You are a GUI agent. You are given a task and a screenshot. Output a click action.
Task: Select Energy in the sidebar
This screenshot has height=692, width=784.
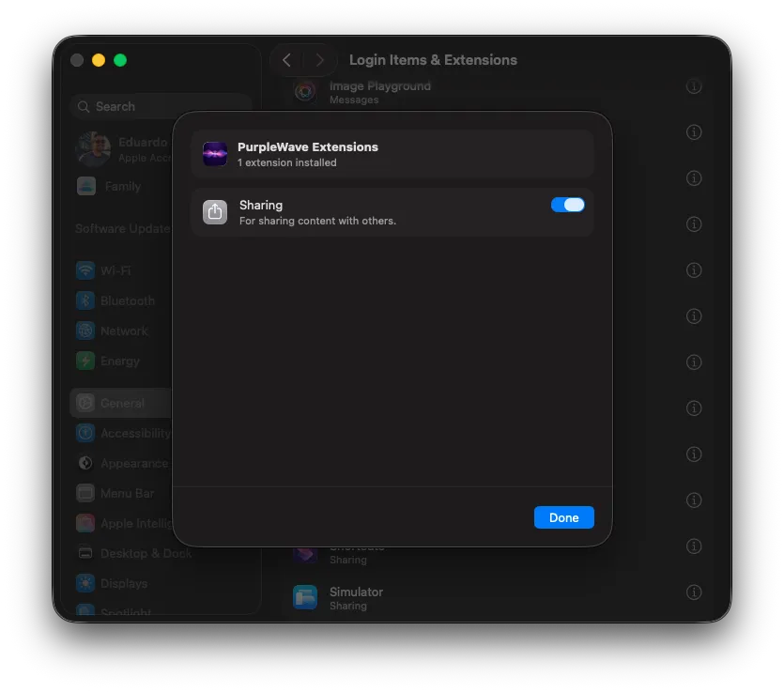(122, 361)
